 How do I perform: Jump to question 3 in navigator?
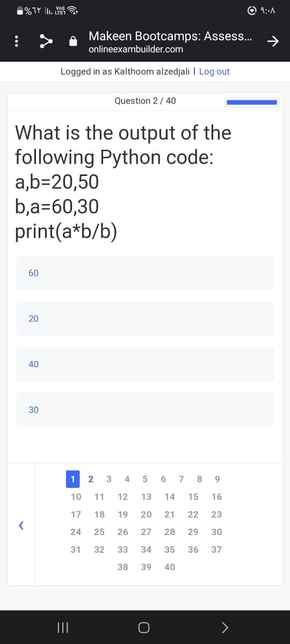[x=109, y=479]
